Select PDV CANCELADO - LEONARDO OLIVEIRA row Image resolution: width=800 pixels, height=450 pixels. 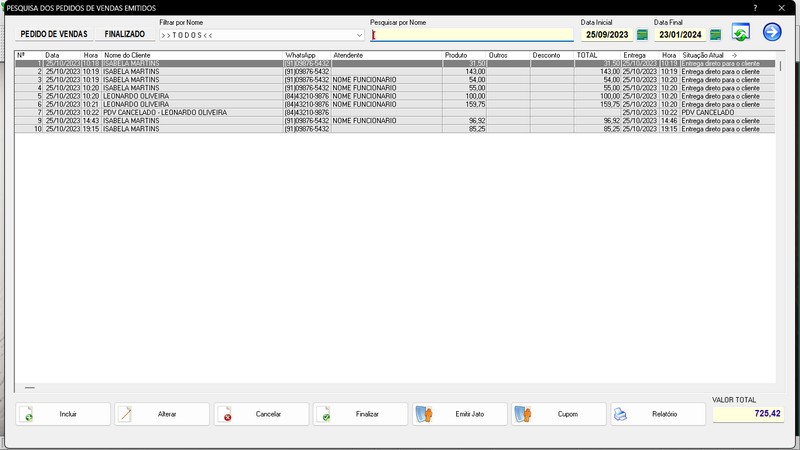click(395, 113)
